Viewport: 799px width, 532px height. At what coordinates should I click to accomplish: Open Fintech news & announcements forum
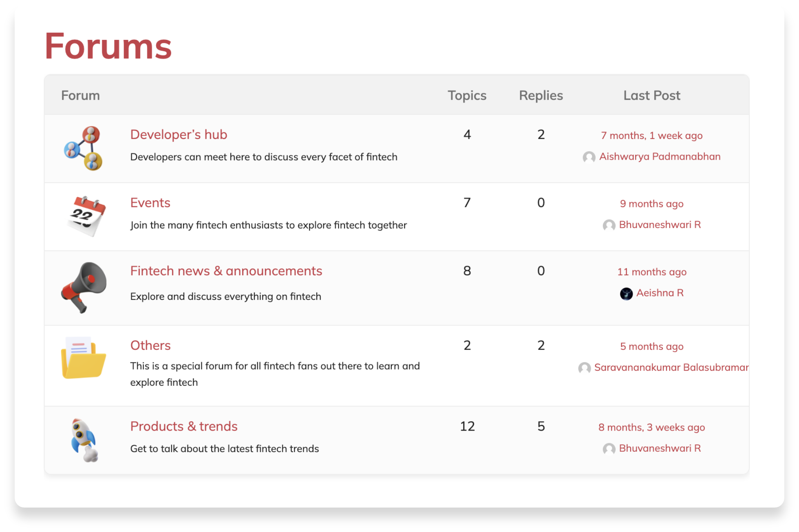(226, 271)
